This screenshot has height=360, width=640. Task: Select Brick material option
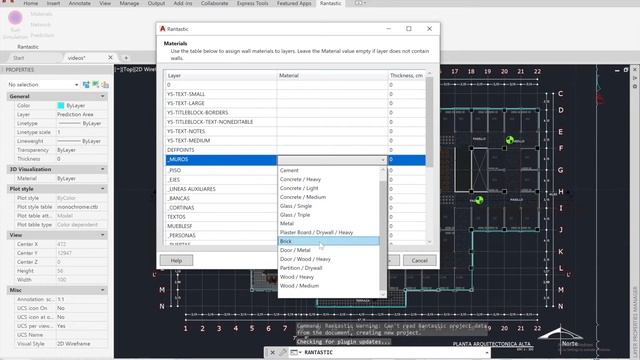coord(329,241)
